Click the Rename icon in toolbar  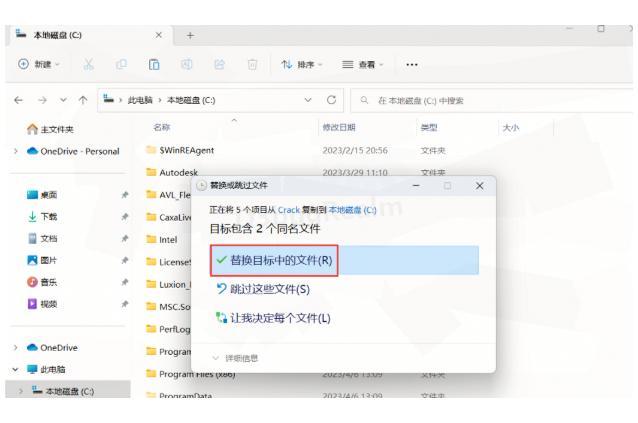coord(187,64)
